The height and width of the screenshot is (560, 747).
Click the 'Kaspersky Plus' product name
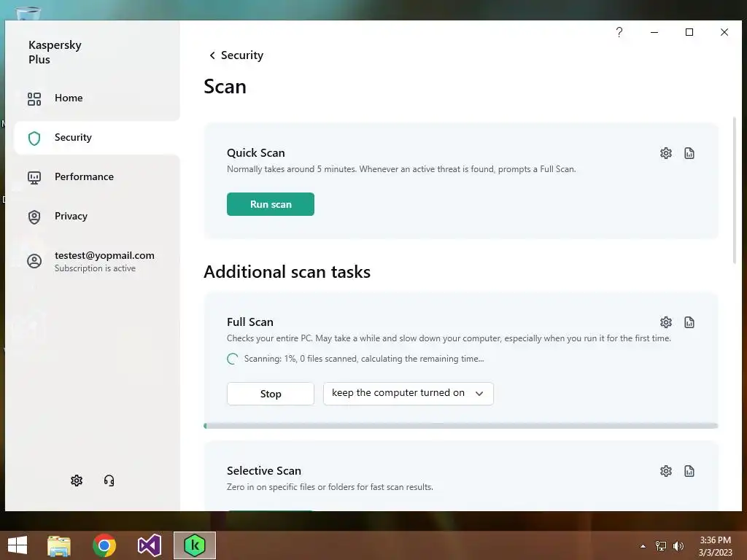click(x=55, y=52)
